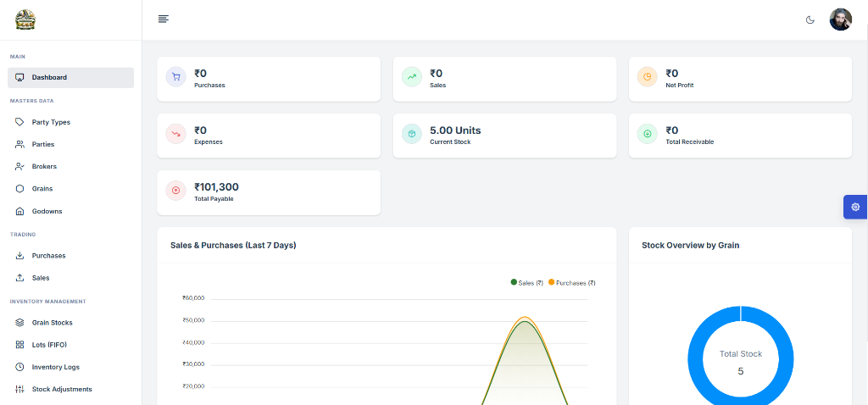Click the Inventory Logs clock icon

point(20,367)
